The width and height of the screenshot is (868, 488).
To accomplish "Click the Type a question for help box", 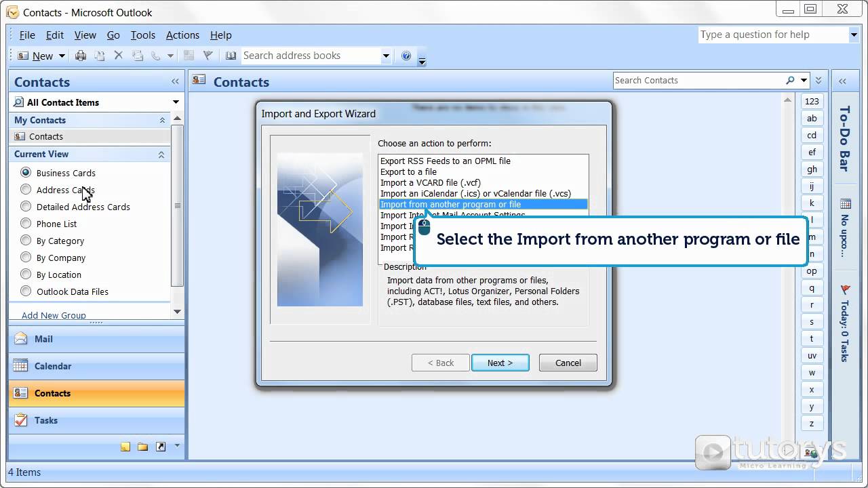I will pyautogui.click(x=773, y=35).
